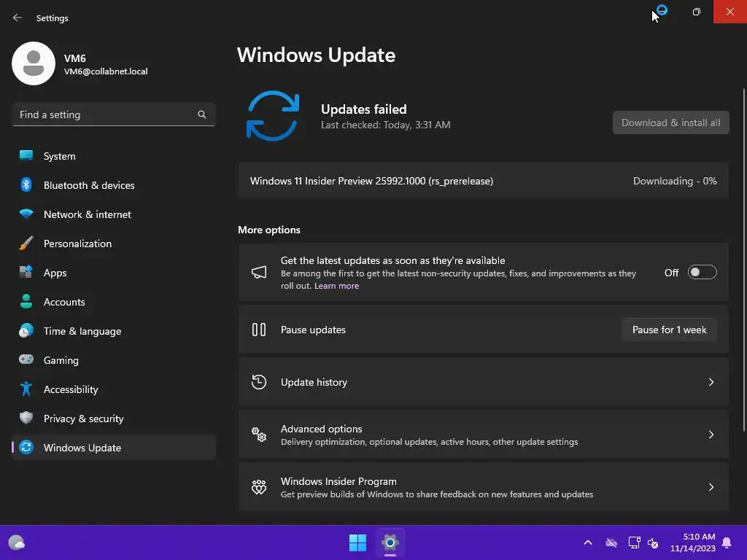Open Gaming category label
The image size is (747, 560).
tap(61, 360)
